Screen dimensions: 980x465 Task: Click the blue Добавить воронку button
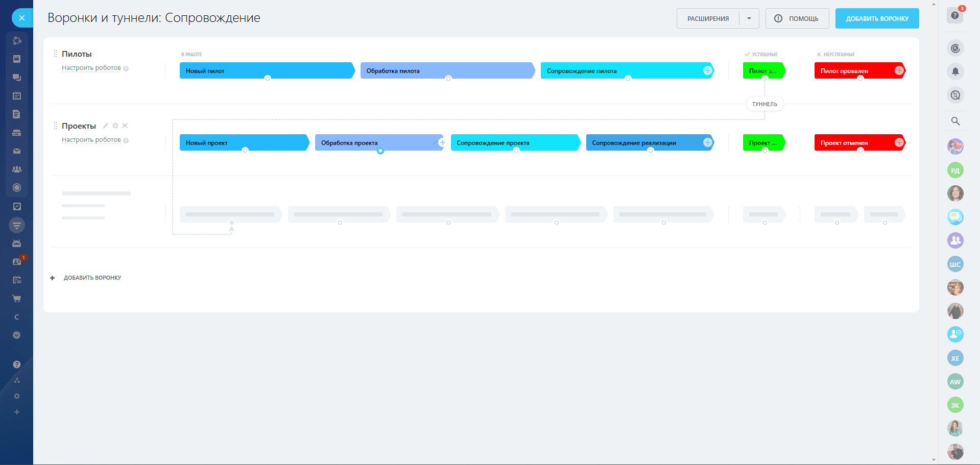pyautogui.click(x=877, y=18)
